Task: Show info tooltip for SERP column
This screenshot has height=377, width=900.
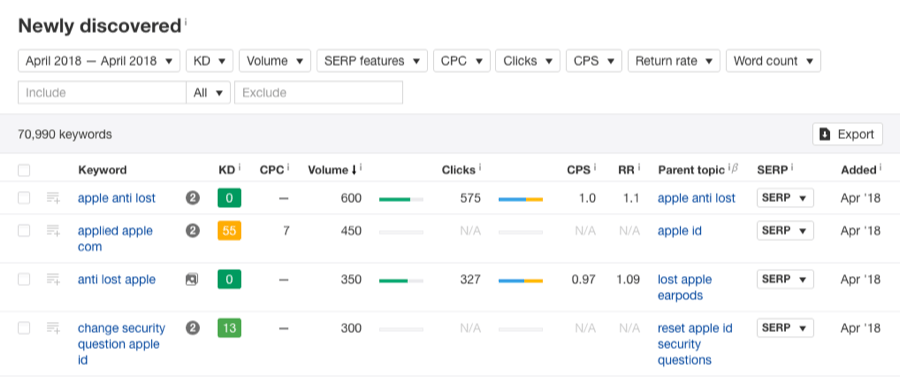Action: (x=792, y=167)
